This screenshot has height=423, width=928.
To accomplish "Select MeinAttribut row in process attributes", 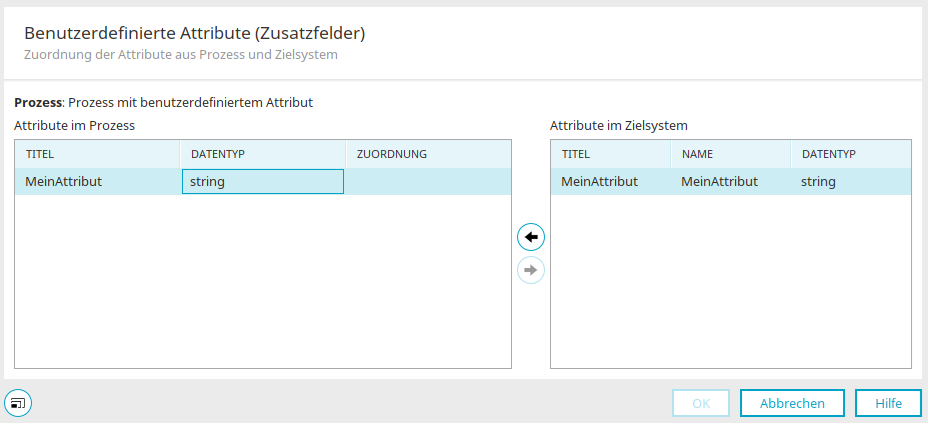I will point(263,182).
